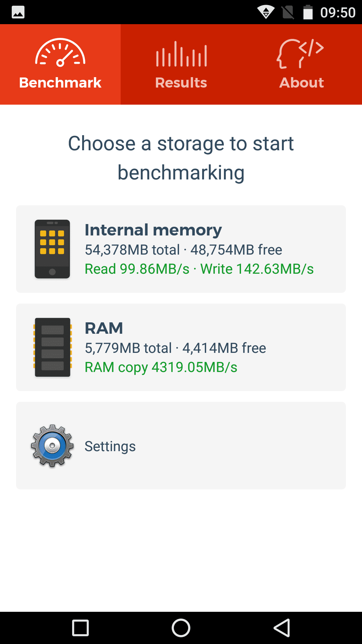Tap 54,378MB total storage info line
The width and height of the screenshot is (362, 644).
point(183,250)
